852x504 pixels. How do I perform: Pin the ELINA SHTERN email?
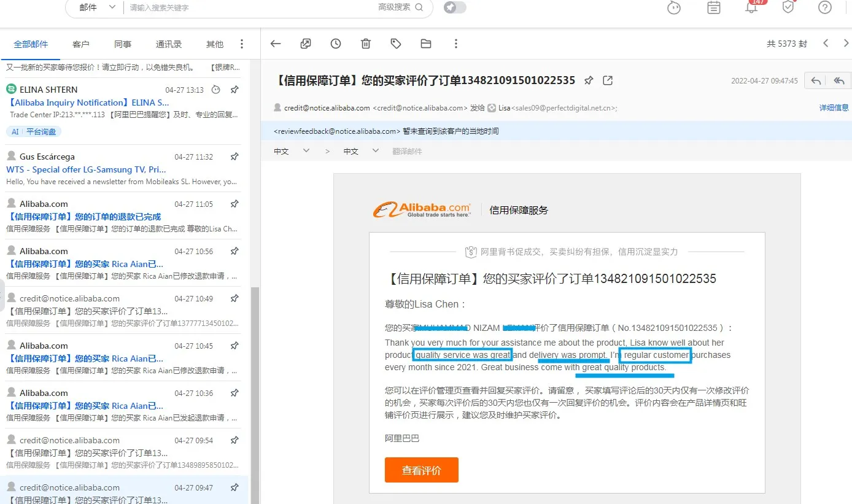(x=234, y=90)
